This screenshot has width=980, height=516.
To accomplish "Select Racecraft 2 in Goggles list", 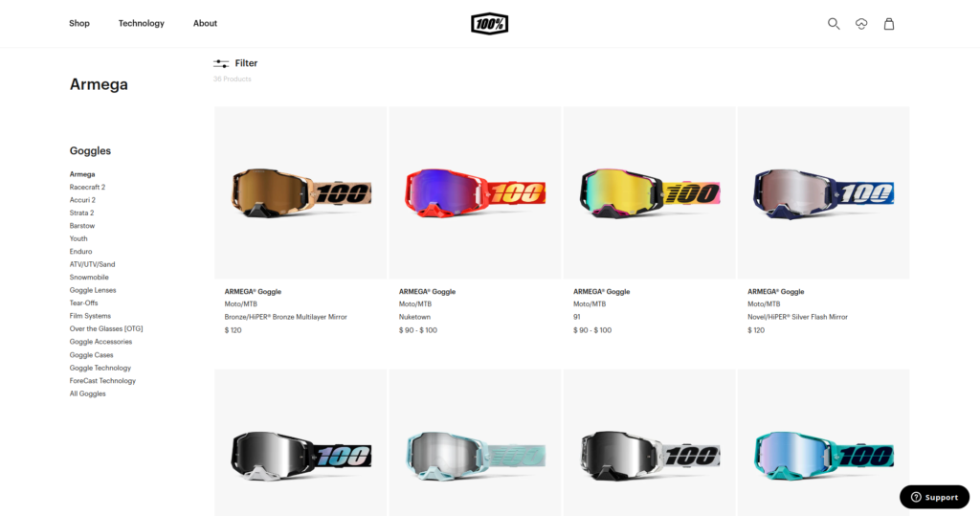I will point(87,187).
